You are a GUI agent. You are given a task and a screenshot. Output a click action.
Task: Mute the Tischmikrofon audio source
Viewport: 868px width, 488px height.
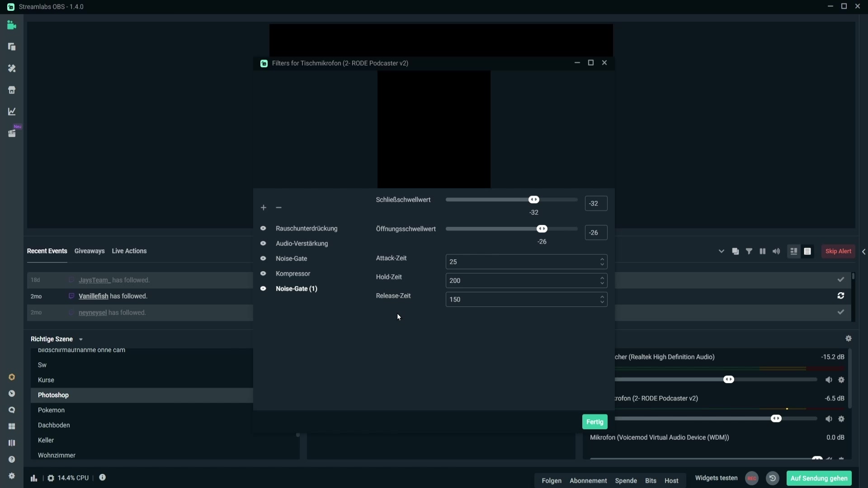click(828, 419)
